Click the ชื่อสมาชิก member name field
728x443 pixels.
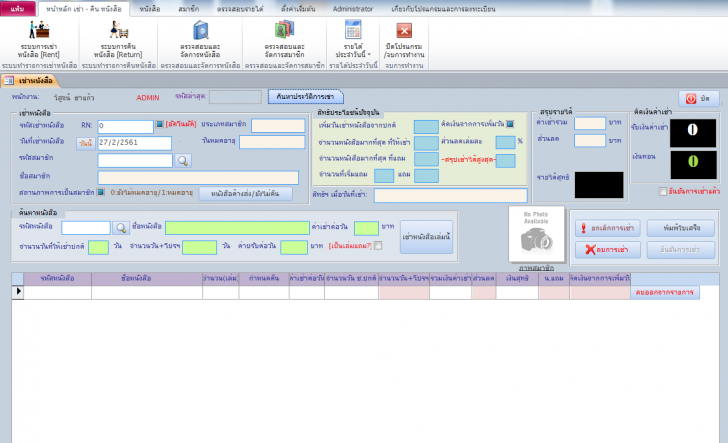(198, 177)
